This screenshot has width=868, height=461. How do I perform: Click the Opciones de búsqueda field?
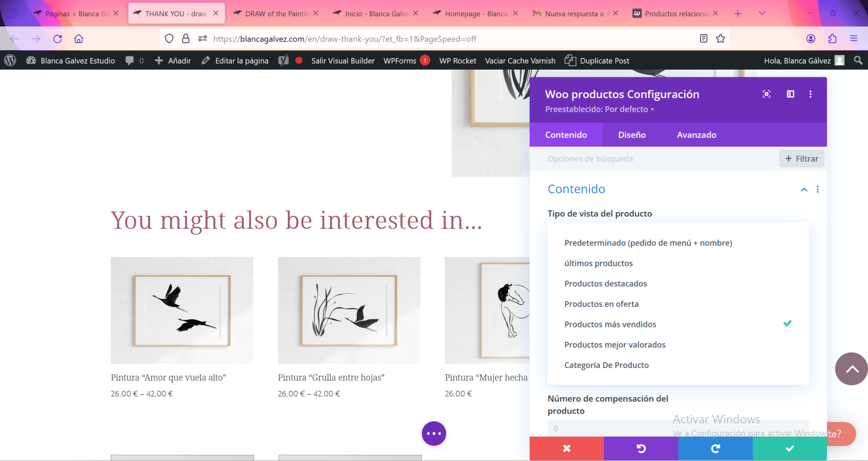pyautogui.click(x=655, y=159)
